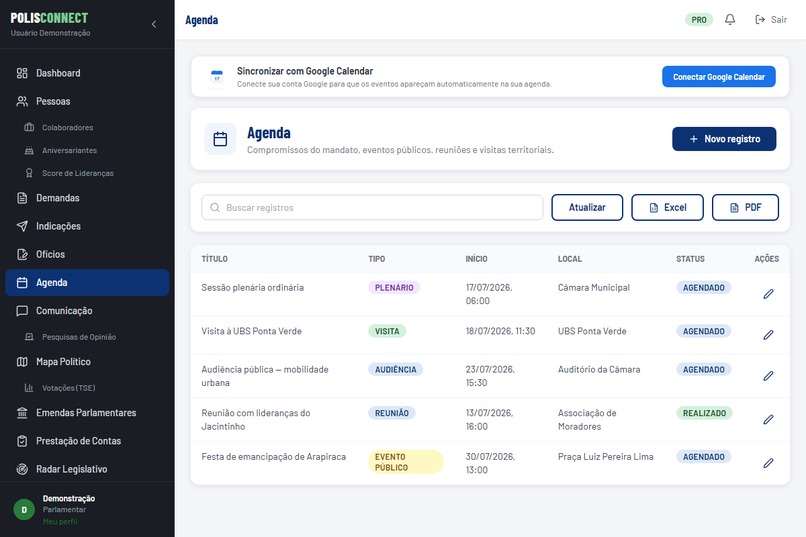Click the REALIZADO status badge
This screenshot has width=806, height=537.
pyautogui.click(x=704, y=413)
